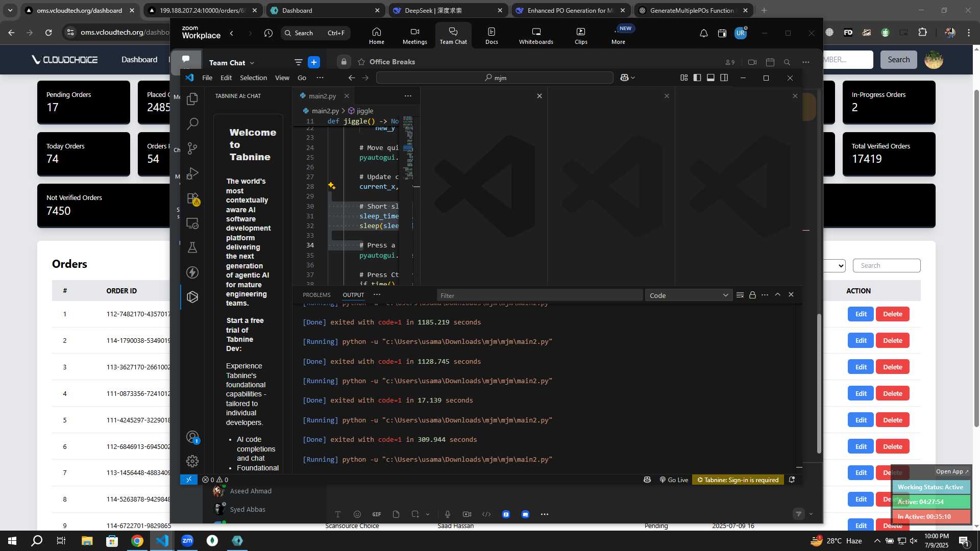Open the Search view in VS Code activity bar
Screen dimensions: 980x551
point(192,123)
